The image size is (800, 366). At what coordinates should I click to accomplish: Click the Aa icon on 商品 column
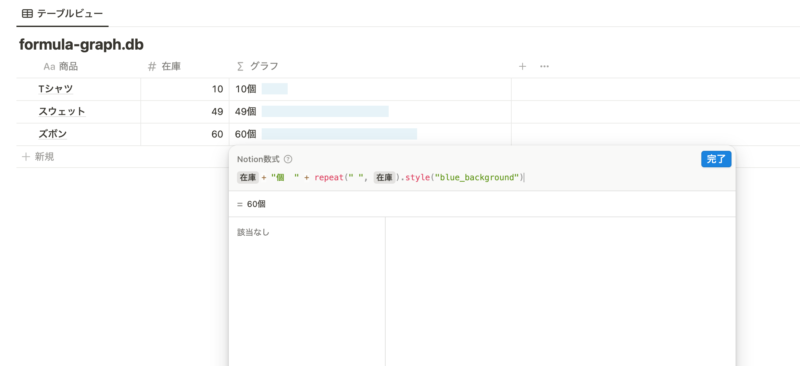click(x=49, y=66)
